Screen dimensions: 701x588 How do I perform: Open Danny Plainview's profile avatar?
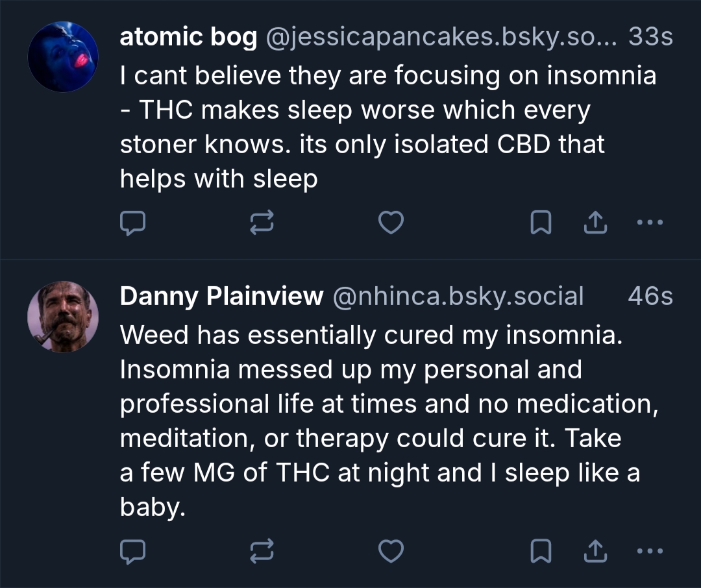(x=63, y=317)
